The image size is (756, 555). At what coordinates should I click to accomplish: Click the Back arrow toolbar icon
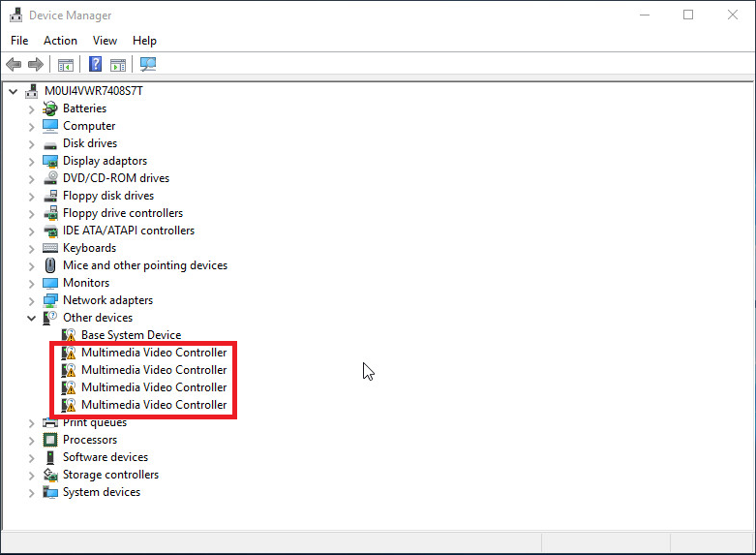(14, 64)
